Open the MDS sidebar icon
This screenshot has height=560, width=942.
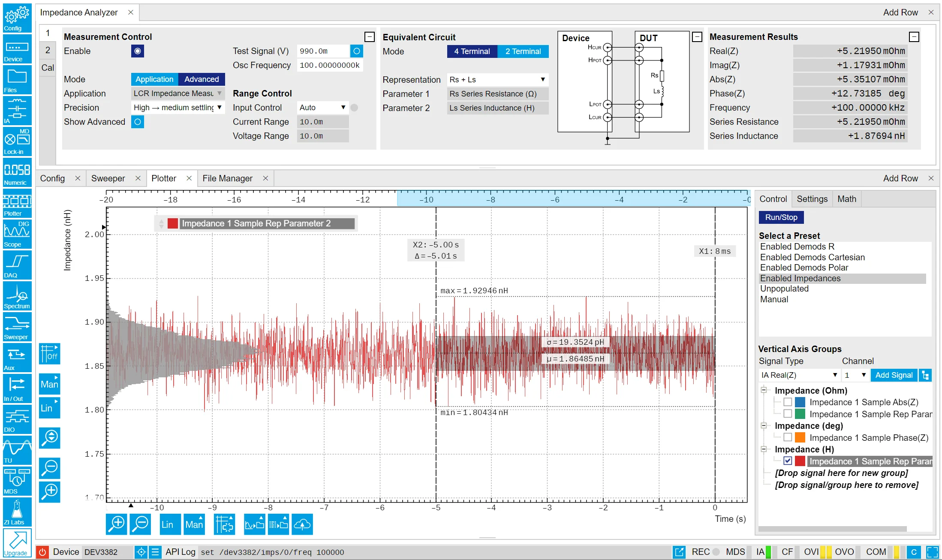[x=17, y=481]
